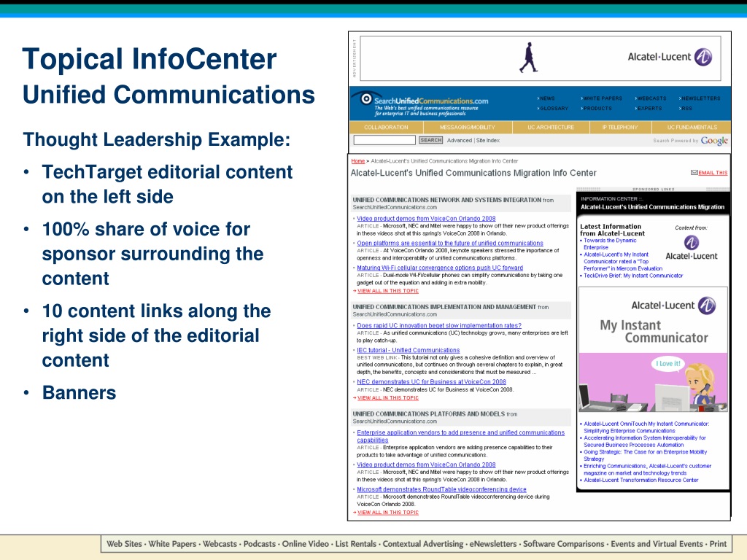Open 'Does rapid UC innovation beget slow implementation rates?'
Screen dimensions: 747x560
coord(438,326)
